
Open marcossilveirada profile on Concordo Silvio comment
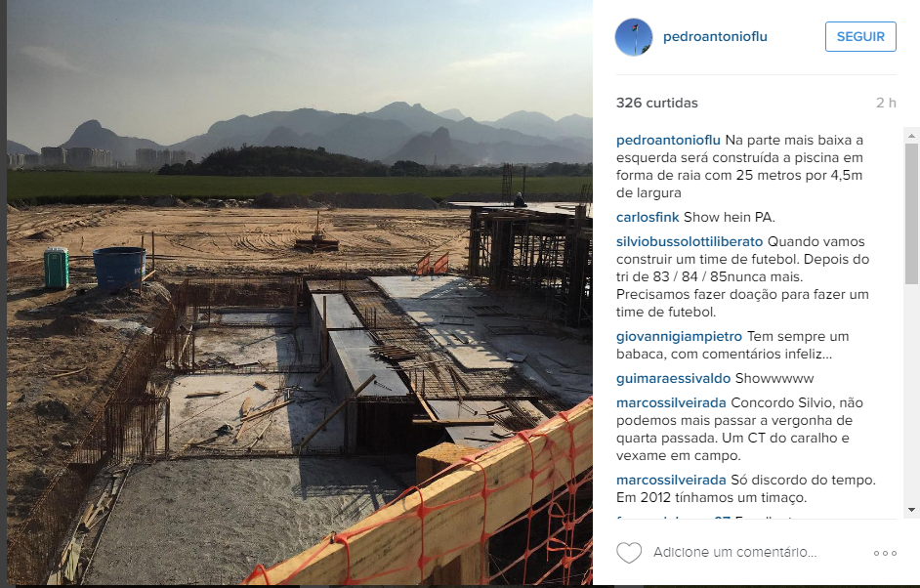(671, 403)
